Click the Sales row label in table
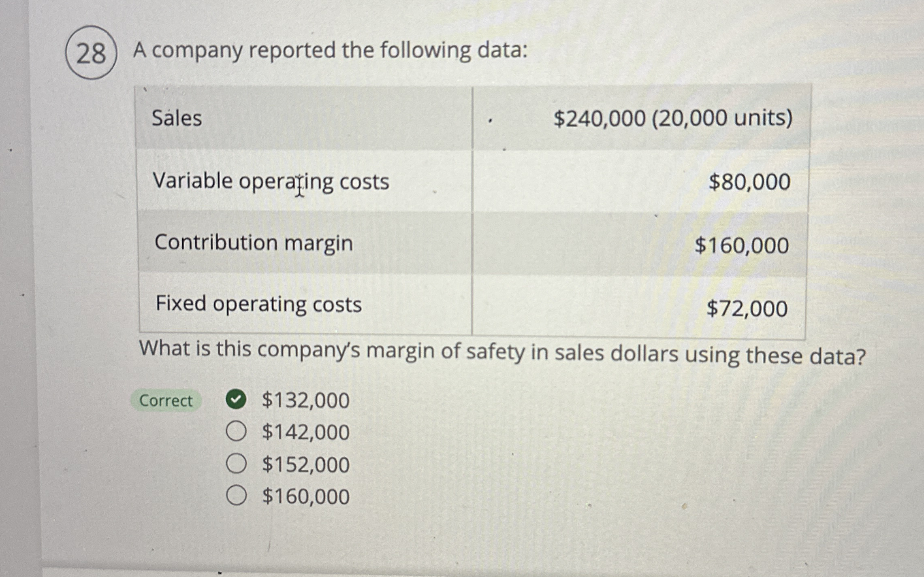This screenshot has height=577, width=924. (x=177, y=119)
